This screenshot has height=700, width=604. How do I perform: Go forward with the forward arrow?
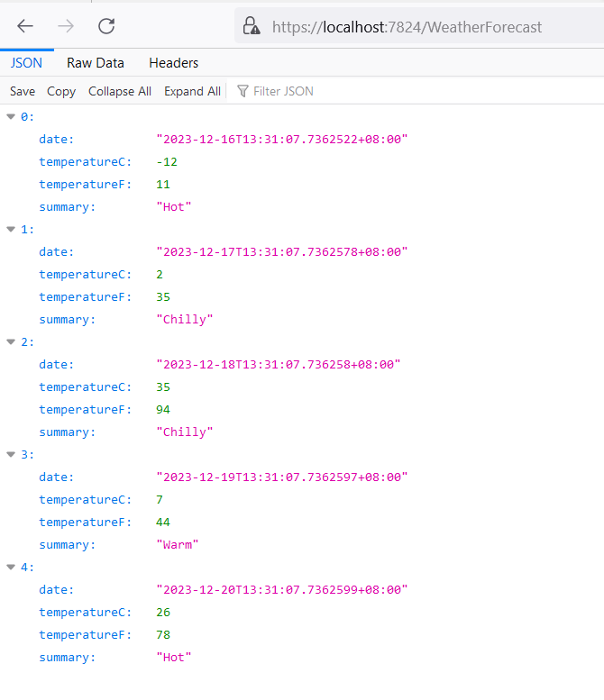tap(66, 26)
